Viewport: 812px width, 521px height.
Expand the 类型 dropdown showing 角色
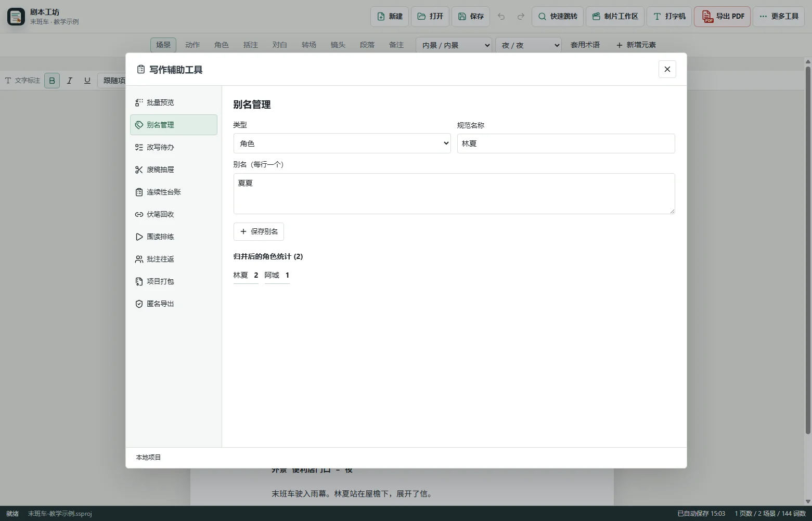tap(342, 144)
